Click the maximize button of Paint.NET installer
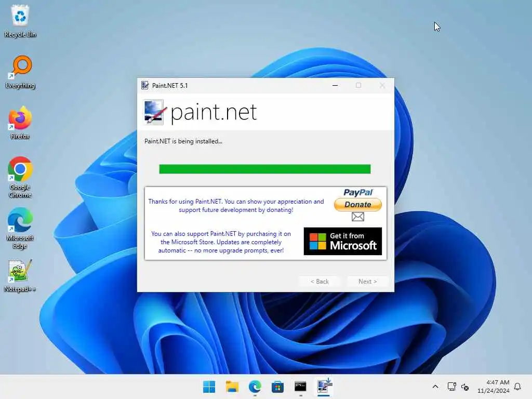532x399 pixels. [x=358, y=86]
